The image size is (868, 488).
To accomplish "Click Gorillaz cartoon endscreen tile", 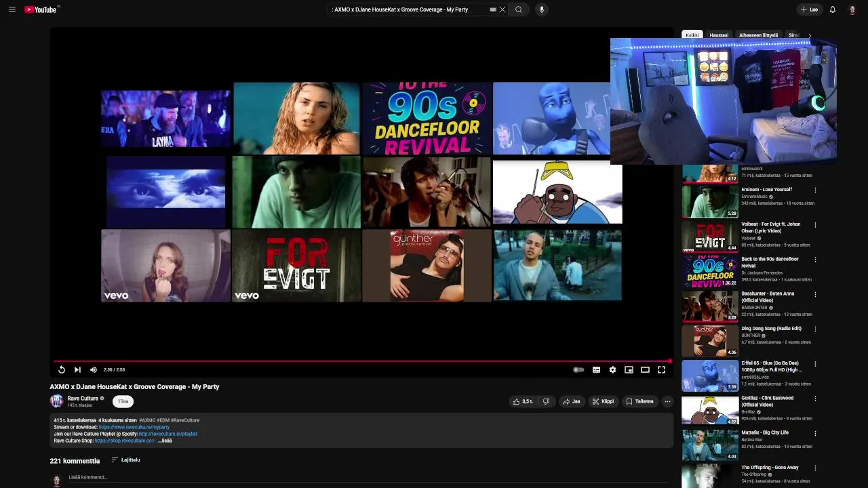I will point(557,192).
